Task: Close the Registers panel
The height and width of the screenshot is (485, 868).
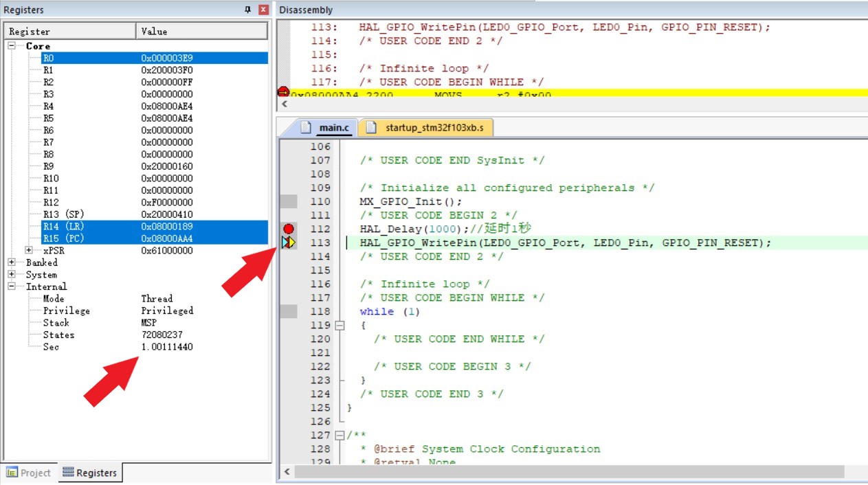Action: [263, 10]
